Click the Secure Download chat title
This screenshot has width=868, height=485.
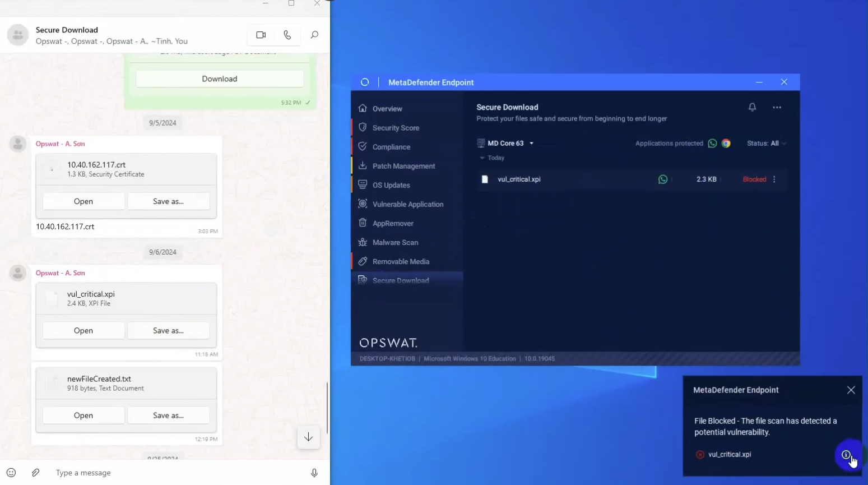[67, 30]
